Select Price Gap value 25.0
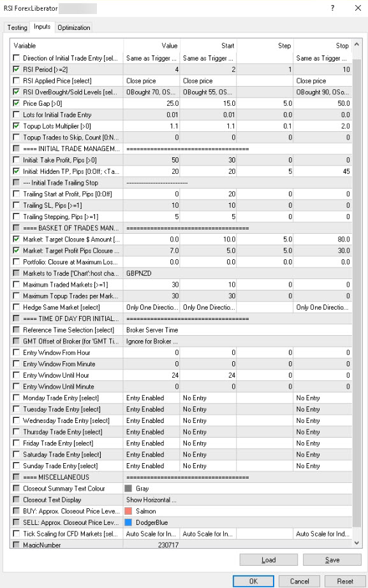 click(x=152, y=103)
